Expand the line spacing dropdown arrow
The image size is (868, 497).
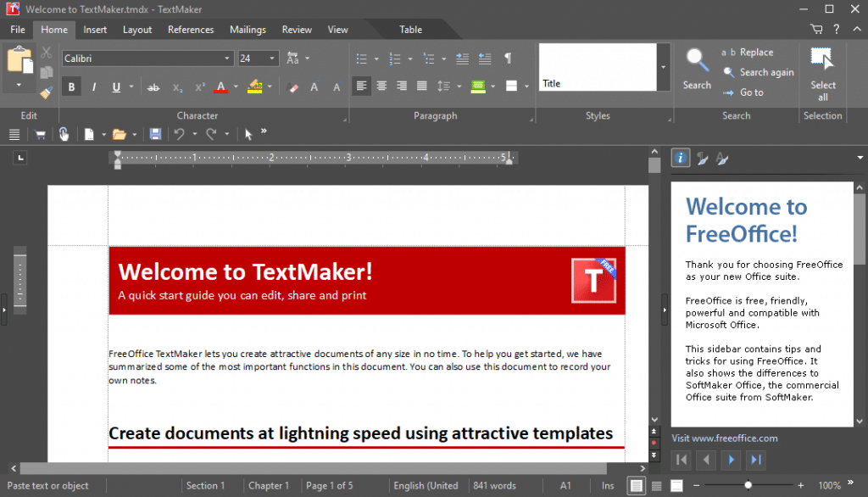tap(459, 87)
